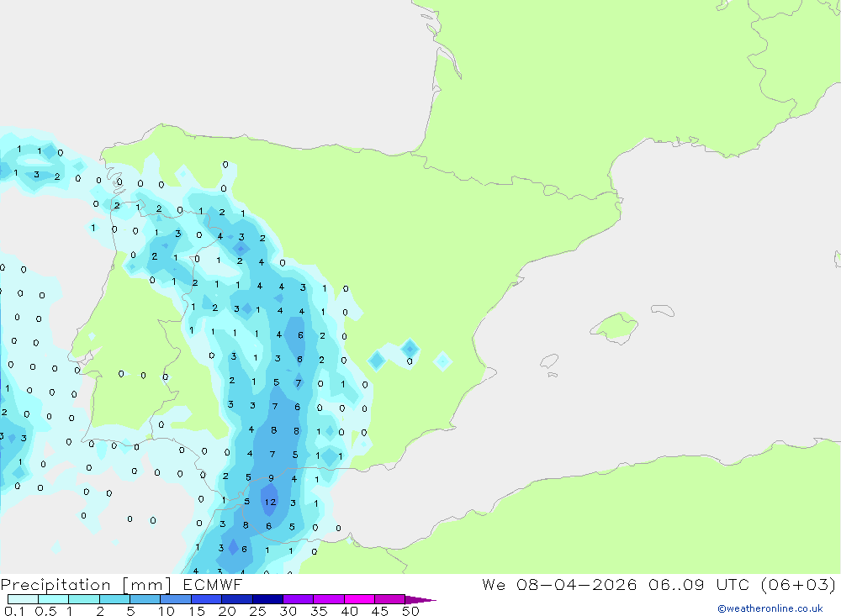Open the weatheronline.co.uk copyright link

coord(770,608)
